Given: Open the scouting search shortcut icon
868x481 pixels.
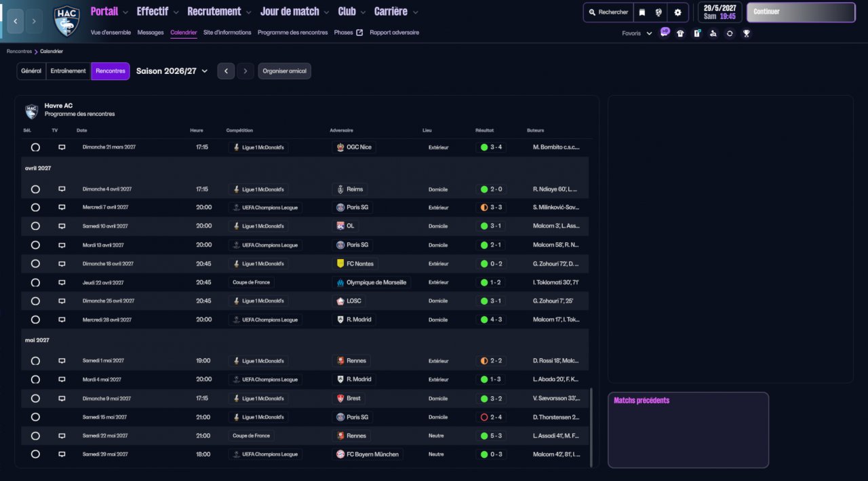Looking at the screenshot, I should coord(713,33).
